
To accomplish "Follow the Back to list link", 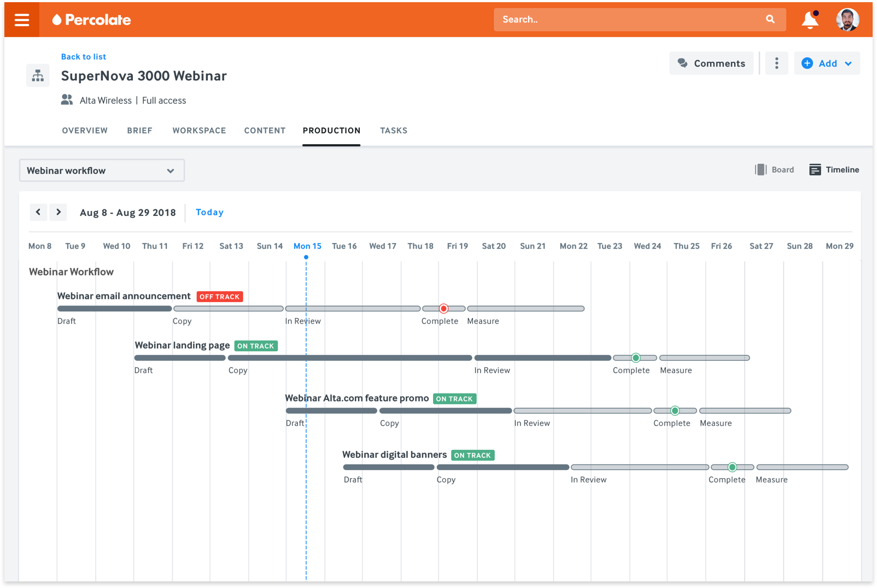I will click(x=84, y=56).
